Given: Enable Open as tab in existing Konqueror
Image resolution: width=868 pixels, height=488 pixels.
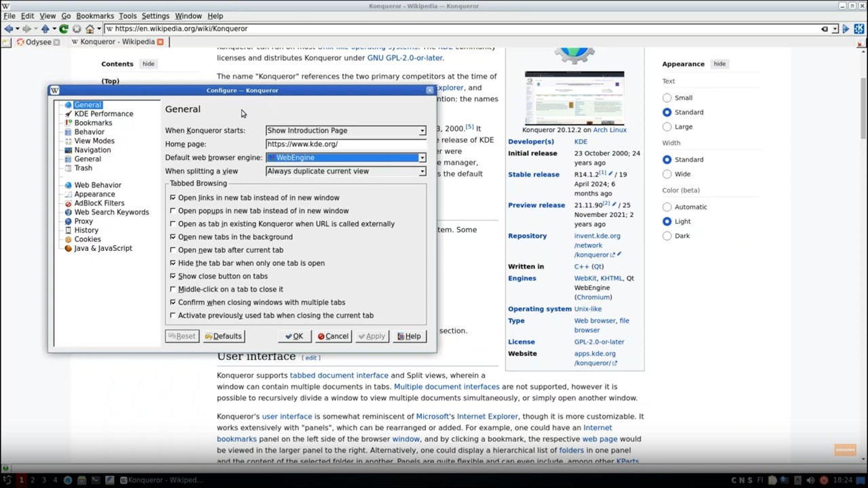Looking at the screenshot, I should [172, 224].
